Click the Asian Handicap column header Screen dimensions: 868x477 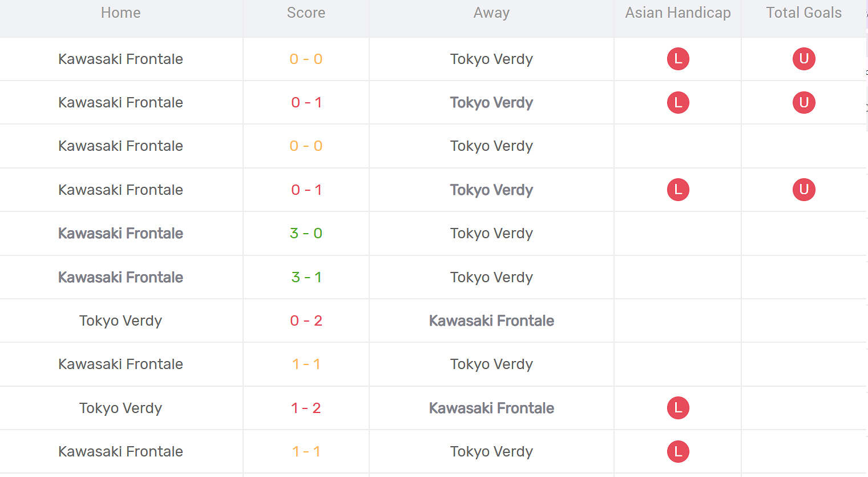[678, 13]
